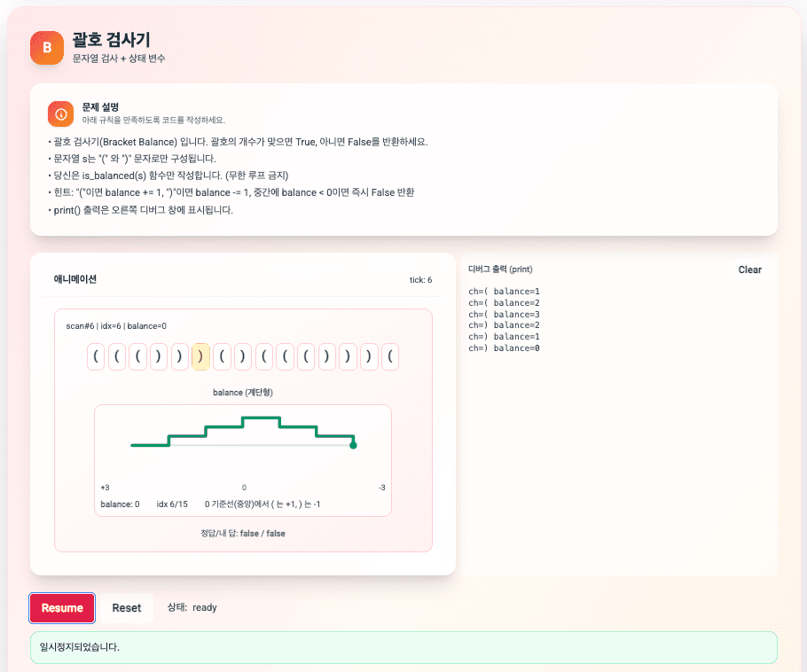Click the 'balance (계단형)' chart title

pos(243,393)
